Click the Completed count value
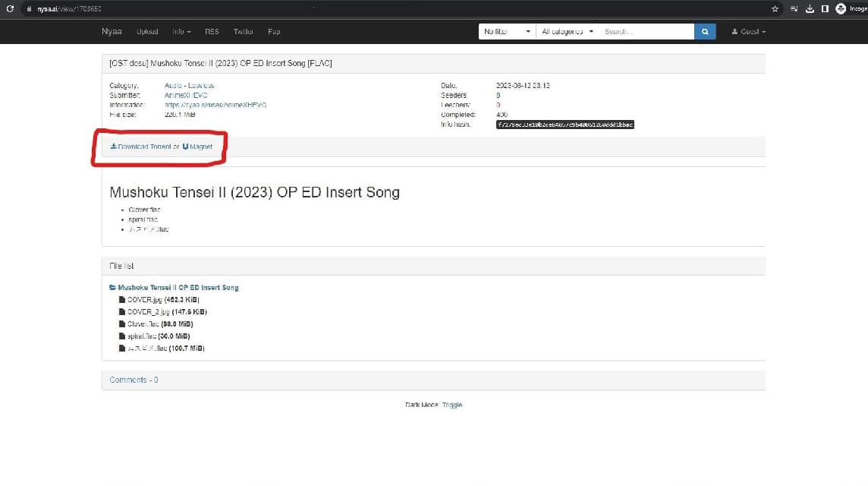 [502, 115]
